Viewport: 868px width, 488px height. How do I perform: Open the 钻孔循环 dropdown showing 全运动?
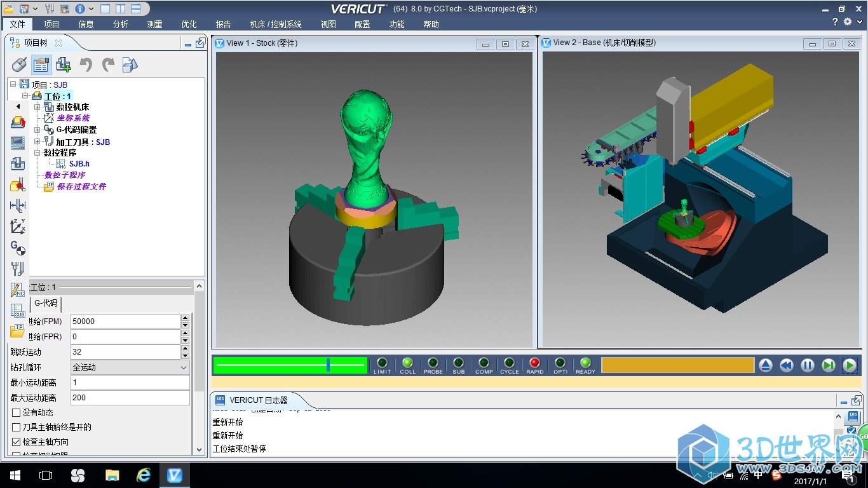coord(130,367)
